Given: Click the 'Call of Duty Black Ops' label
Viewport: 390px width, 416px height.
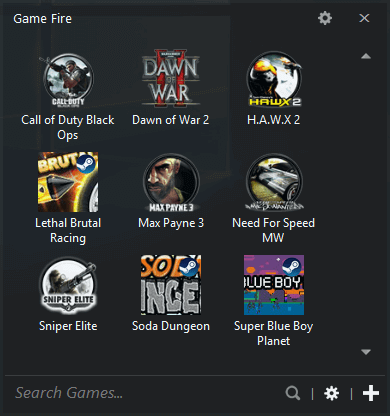Looking at the screenshot, I should click(68, 128).
